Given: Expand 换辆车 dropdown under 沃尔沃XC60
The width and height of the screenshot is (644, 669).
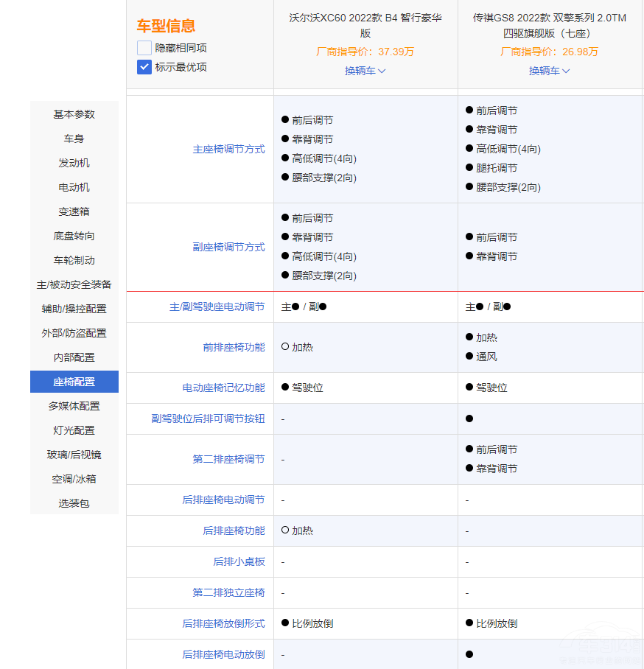Looking at the screenshot, I should pos(365,71).
